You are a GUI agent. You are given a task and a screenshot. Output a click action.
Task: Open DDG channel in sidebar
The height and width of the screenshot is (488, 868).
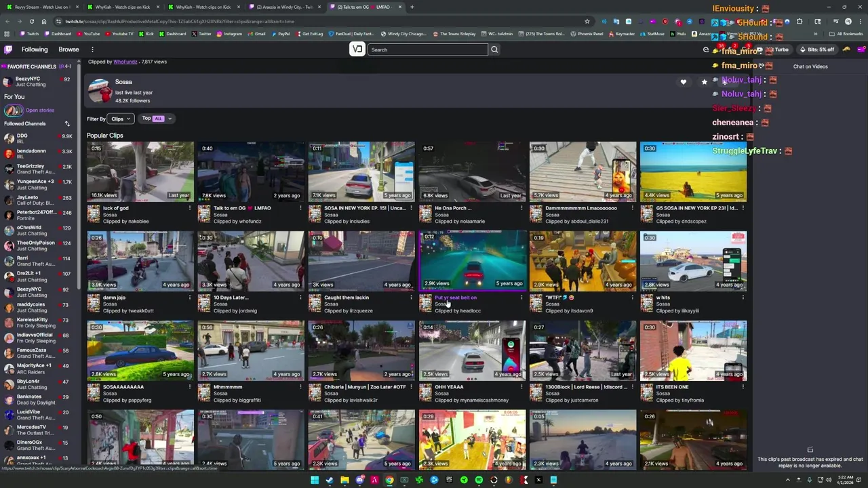coord(39,138)
